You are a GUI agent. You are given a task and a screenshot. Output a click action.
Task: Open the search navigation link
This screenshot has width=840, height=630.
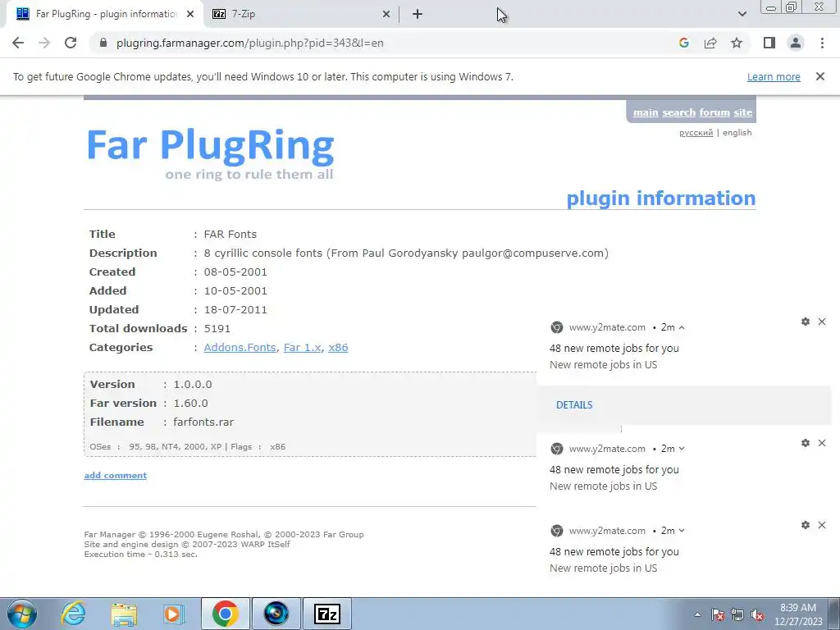(678, 112)
